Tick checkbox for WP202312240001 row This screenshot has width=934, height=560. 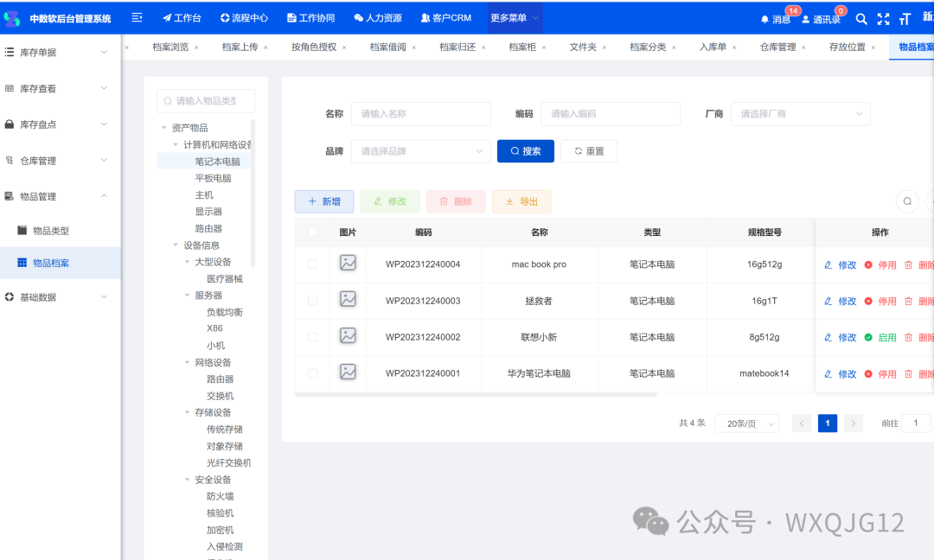(312, 373)
